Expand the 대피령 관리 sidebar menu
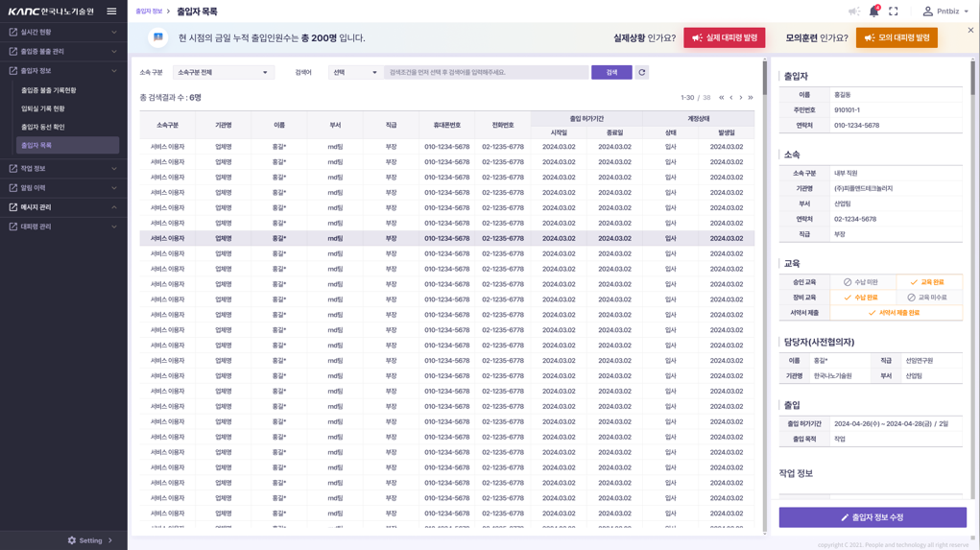The image size is (980, 550). [x=63, y=227]
